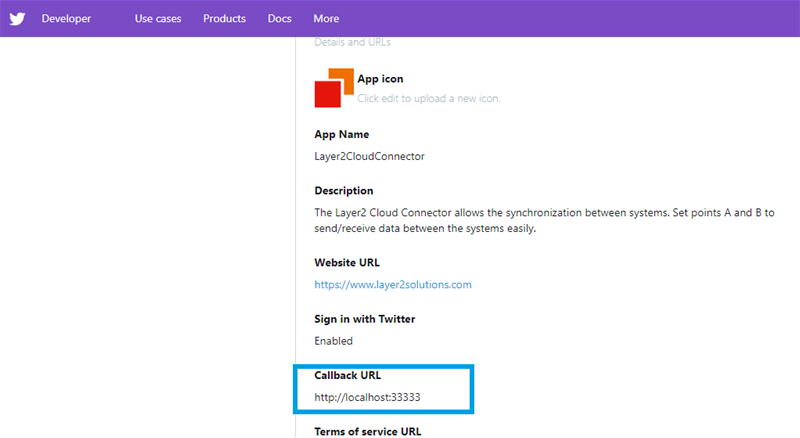Image resolution: width=800 pixels, height=438 pixels.
Task: Open the Developer home link
Action: [x=66, y=19]
